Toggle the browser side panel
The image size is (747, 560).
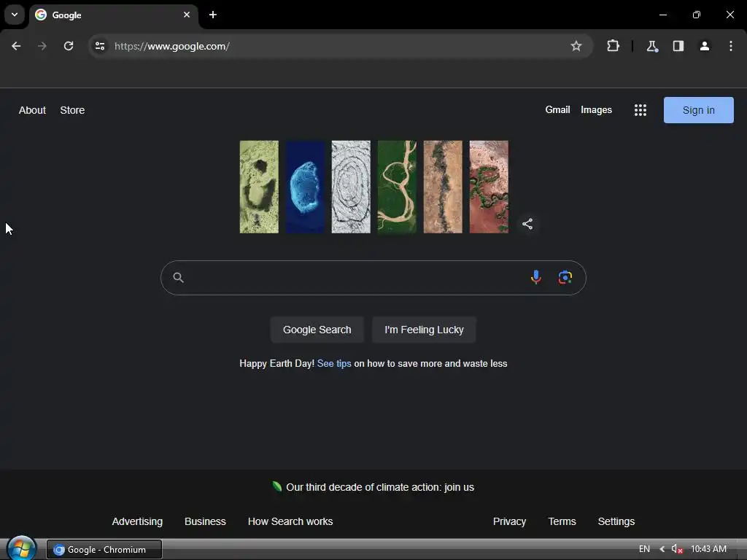(678, 46)
